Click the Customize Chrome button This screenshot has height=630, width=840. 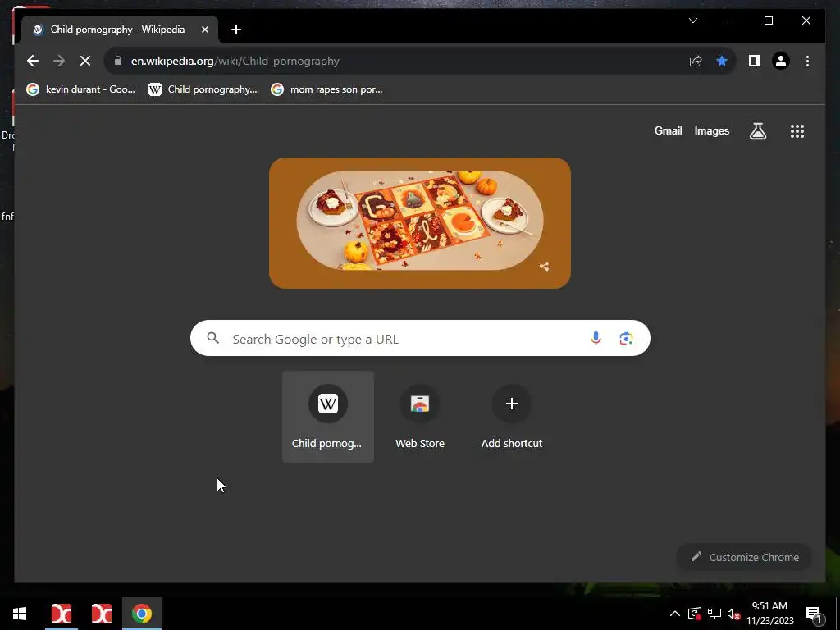[x=744, y=557]
